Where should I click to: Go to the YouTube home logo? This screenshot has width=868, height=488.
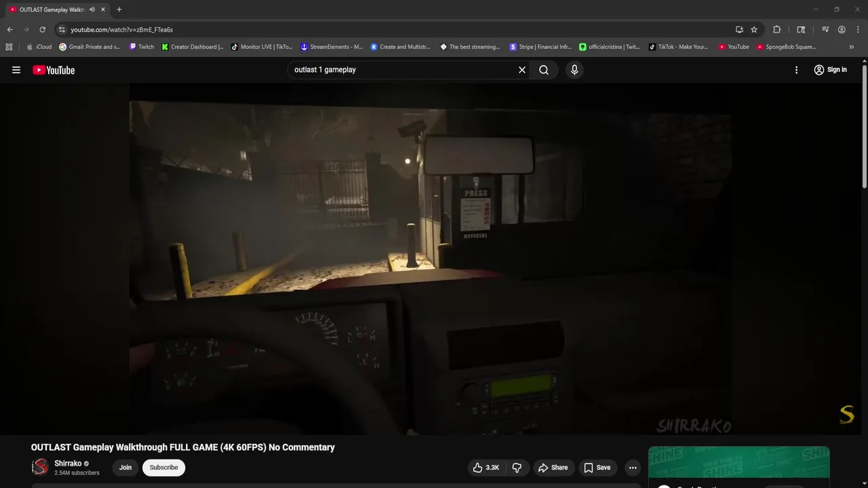tap(54, 70)
